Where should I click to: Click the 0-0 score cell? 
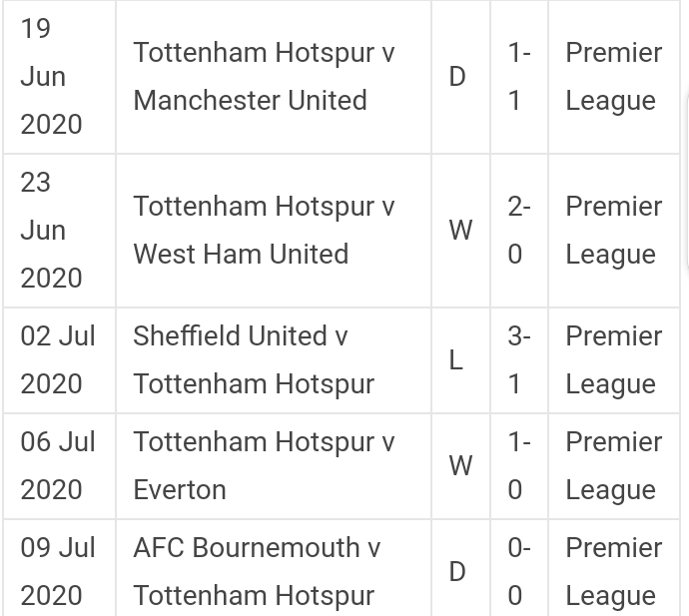(519, 568)
